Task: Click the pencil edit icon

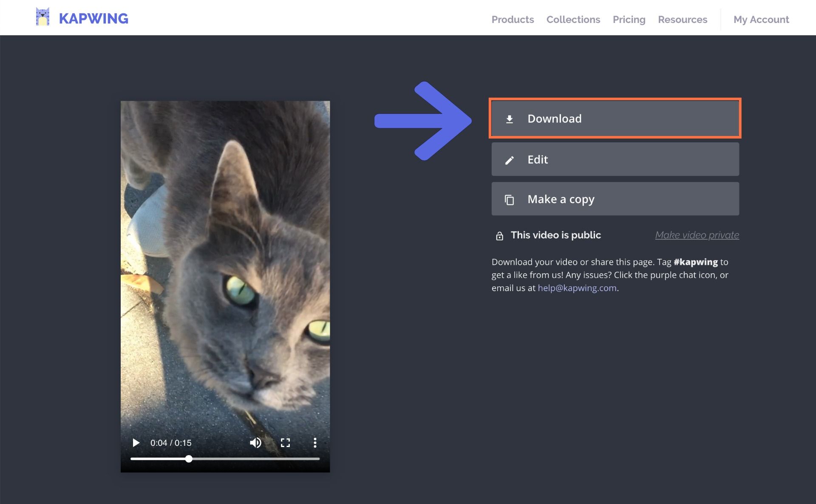Action: pos(509,160)
